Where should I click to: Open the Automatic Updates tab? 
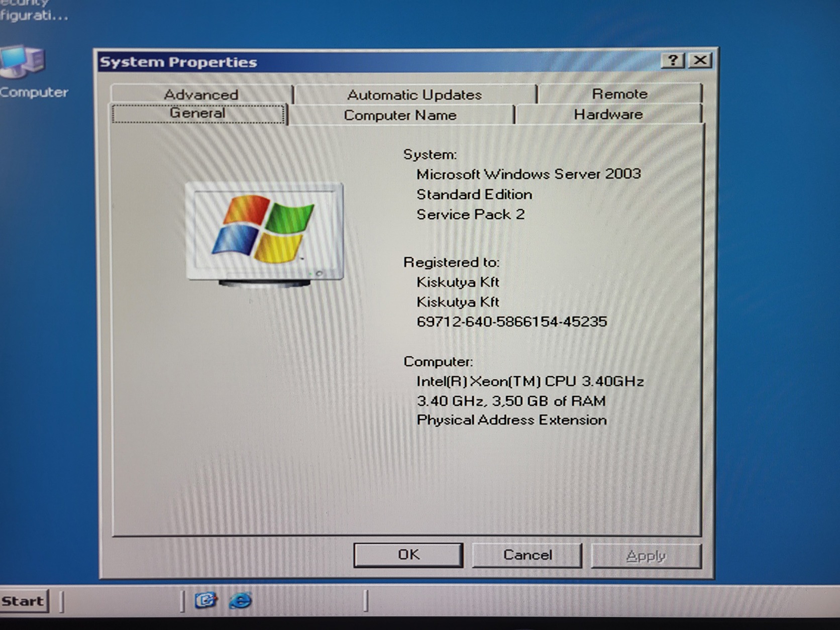click(414, 94)
